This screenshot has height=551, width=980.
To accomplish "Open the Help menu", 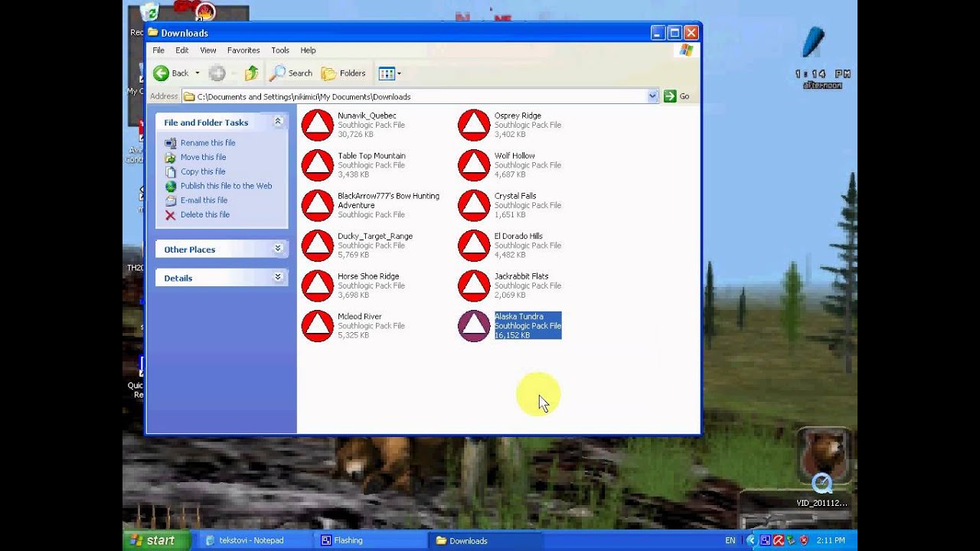I will (x=308, y=51).
